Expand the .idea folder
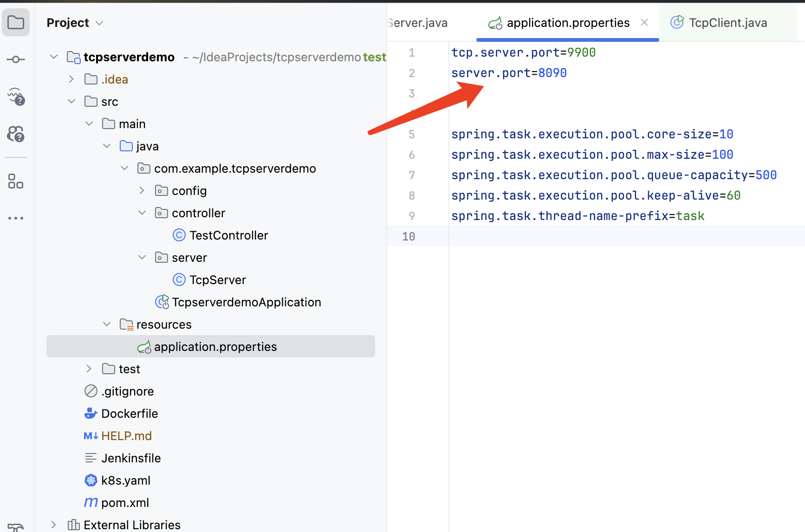The height and width of the screenshot is (532, 805). tap(71, 79)
